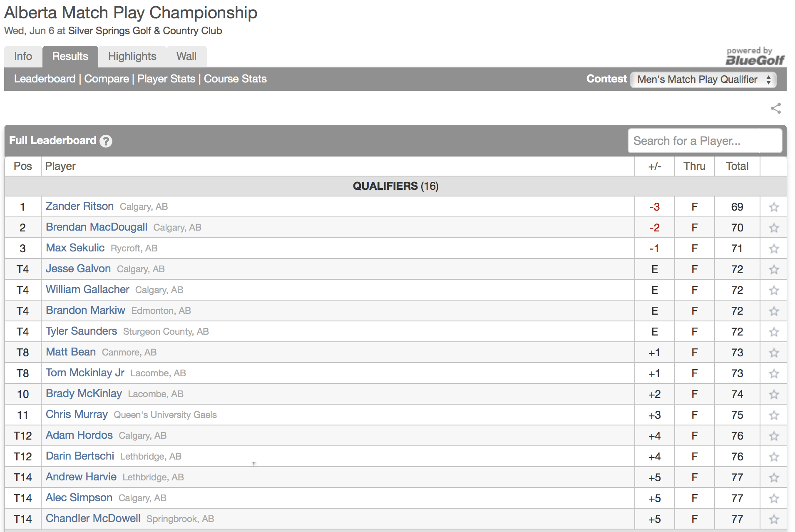This screenshot has width=795, height=532.
Task: Open the Player Stats view
Action: (x=166, y=79)
